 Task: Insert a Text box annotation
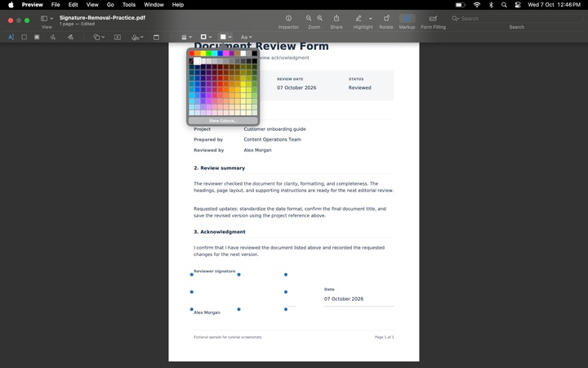pos(118,37)
